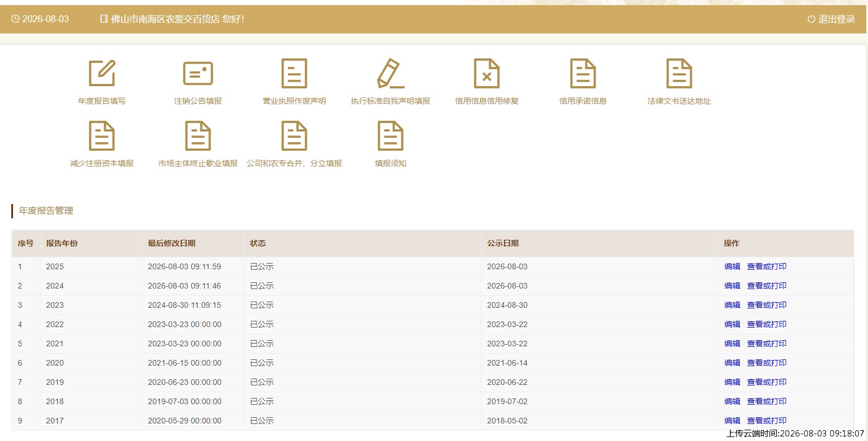Open the 减少注册资本填报 icon
Screen dimensions: 868x441
(x=102, y=135)
